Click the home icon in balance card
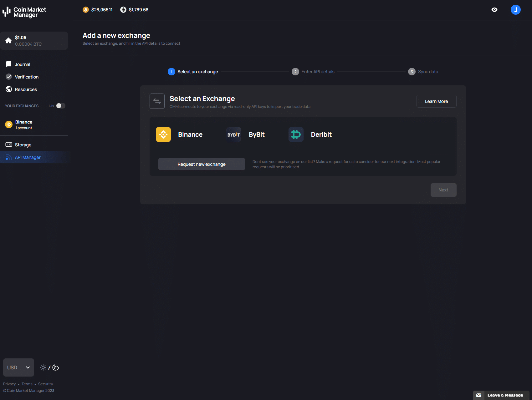 [x=8, y=40]
